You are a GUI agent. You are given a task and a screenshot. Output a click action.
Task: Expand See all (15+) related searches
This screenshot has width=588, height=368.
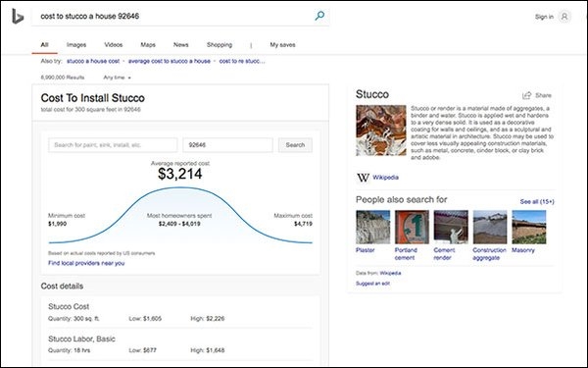[537, 201]
